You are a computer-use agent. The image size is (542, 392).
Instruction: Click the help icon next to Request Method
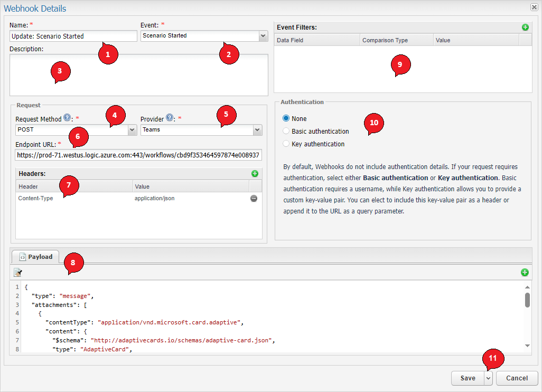click(x=67, y=118)
